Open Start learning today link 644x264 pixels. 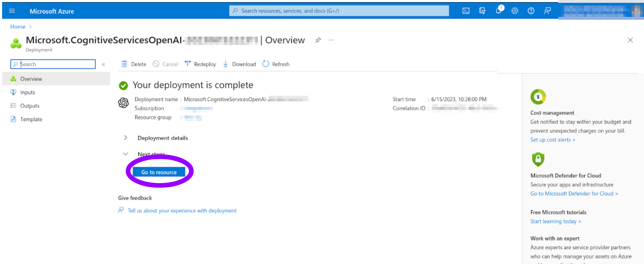pyautogui.click(x=555, y=221)
